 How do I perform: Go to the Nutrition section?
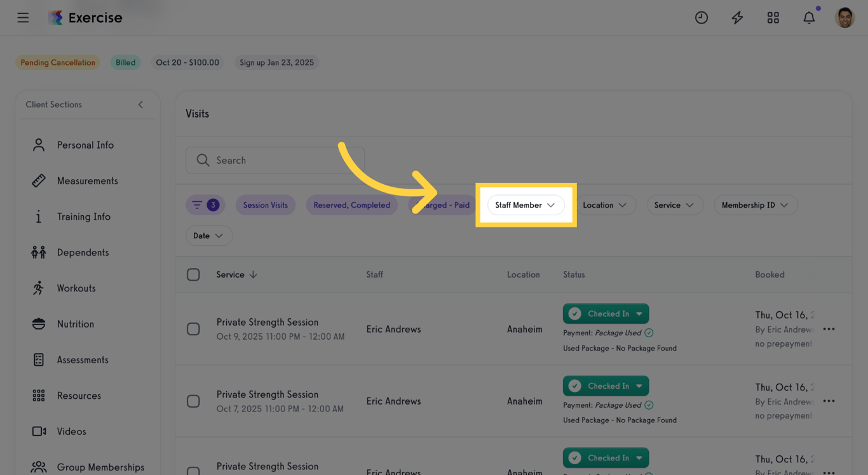tap(75, 324)
